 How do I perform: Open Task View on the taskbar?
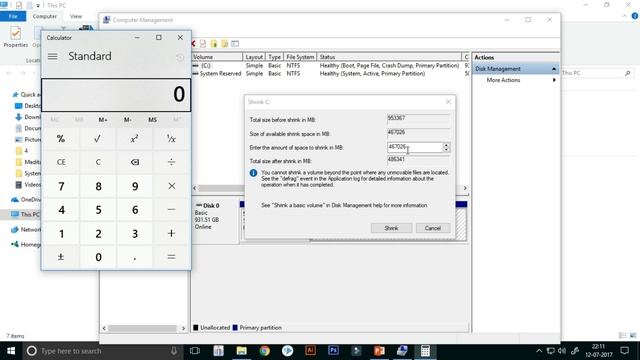pyautogui.click(x=195, y=351)
